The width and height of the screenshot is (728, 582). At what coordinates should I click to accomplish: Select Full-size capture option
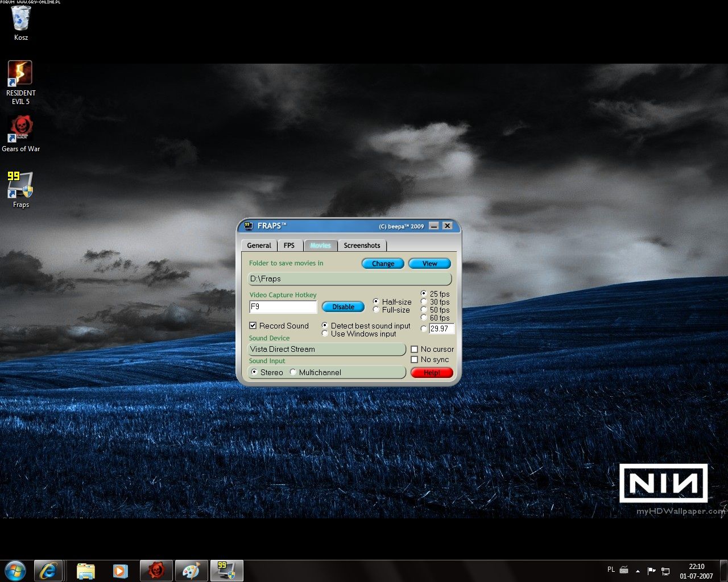[x=391, y=310]
